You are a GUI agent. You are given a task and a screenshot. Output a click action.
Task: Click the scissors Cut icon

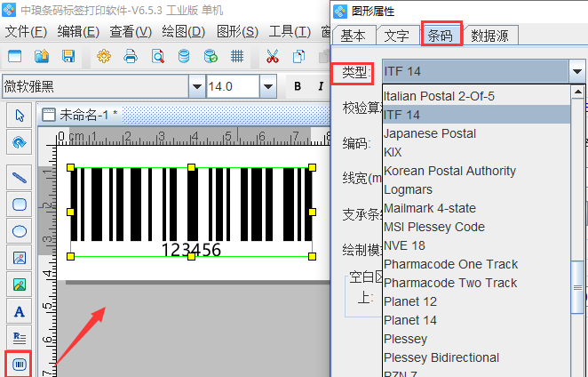click(x=273, y=57)
